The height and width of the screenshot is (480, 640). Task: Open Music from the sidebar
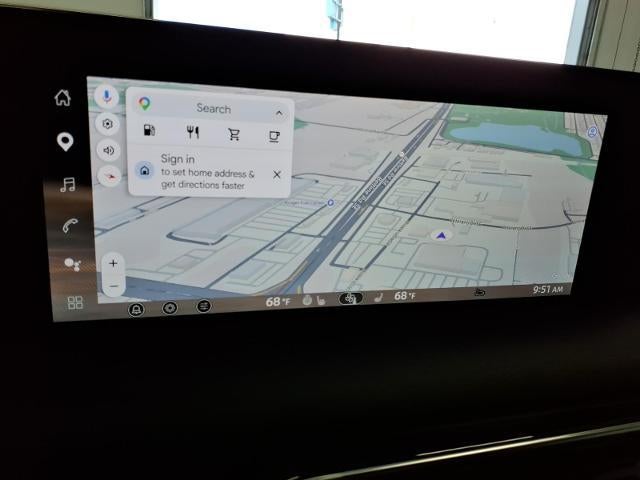tap(68, 184)
